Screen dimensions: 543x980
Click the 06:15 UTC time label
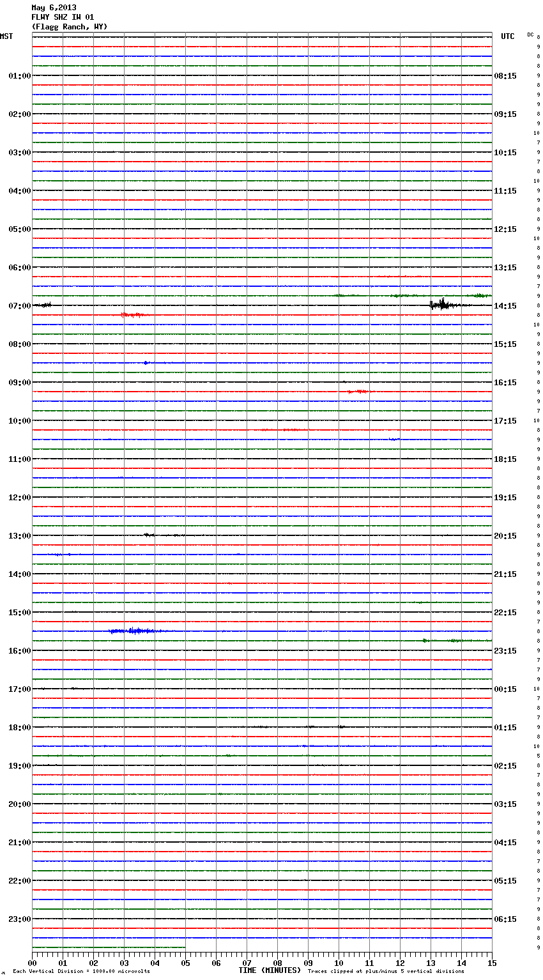coord(505,919)
